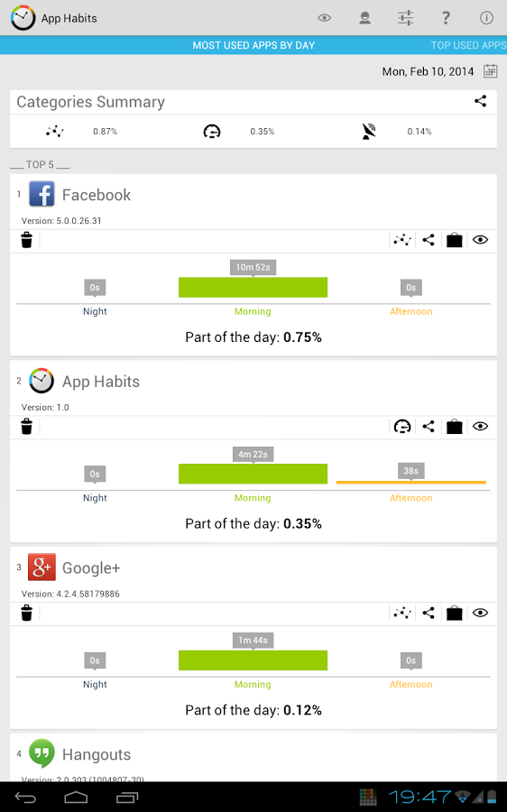Delete Google+ using its trash icon
The height and width of the screenshot is (812, 507).
[26, 614]
